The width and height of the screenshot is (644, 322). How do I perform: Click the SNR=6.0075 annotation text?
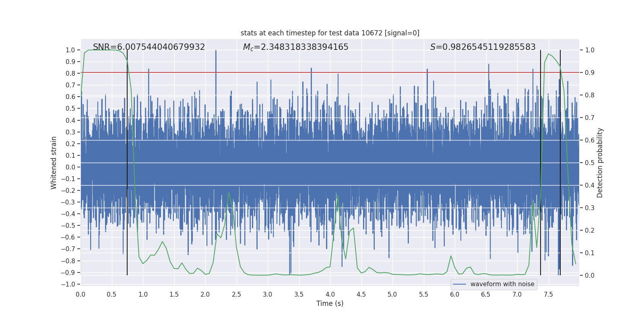(x=149, y=47)
